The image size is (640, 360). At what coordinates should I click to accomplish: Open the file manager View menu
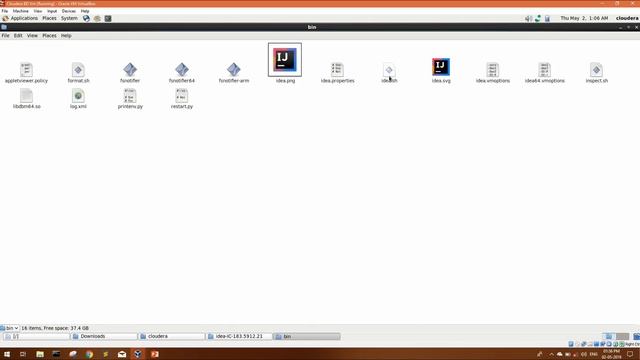(32, 36)
